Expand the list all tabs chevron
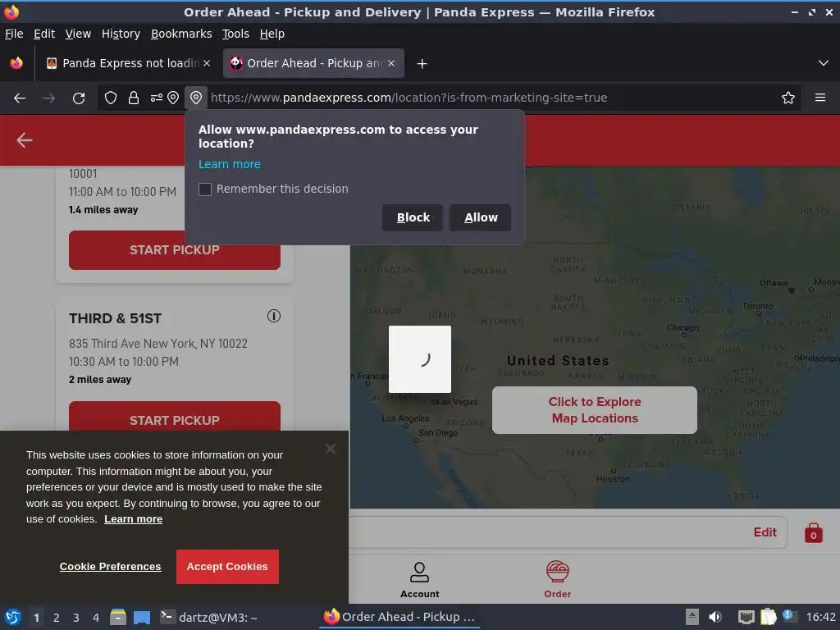The width and height of the screenshot is (840, 630). [824, 63]
